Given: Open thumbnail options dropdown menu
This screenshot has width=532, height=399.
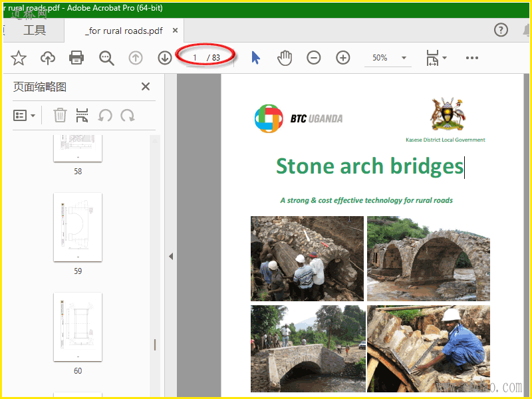Looking at the screenshot, I should (25, 116).
